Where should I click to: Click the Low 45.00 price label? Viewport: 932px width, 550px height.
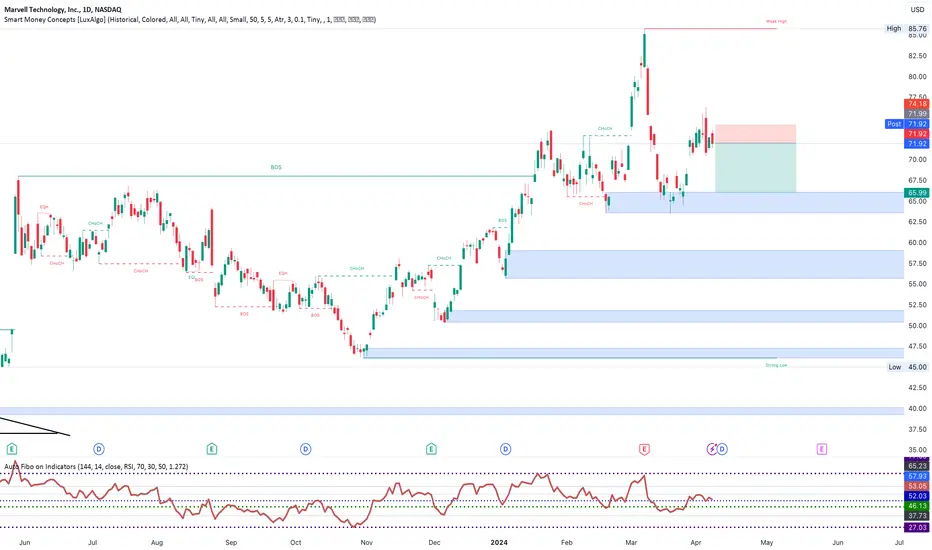[907, 367]
